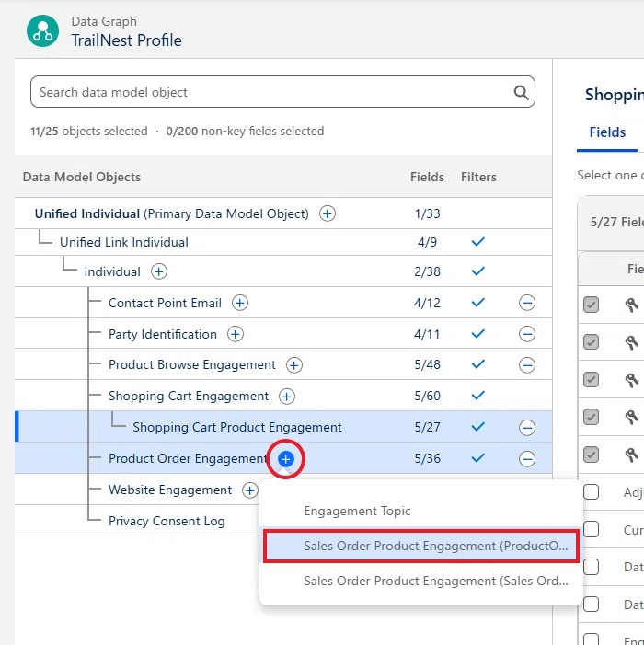The width and height of the screenshot is (644, 645).
Task: Toggle checkbox in the Adj... field row
Action: (x=591, y=492)
